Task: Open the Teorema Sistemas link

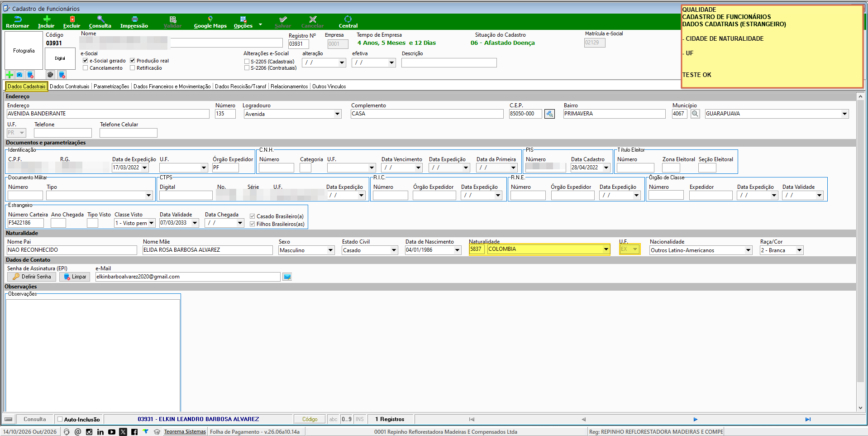Action: [185, 432]
